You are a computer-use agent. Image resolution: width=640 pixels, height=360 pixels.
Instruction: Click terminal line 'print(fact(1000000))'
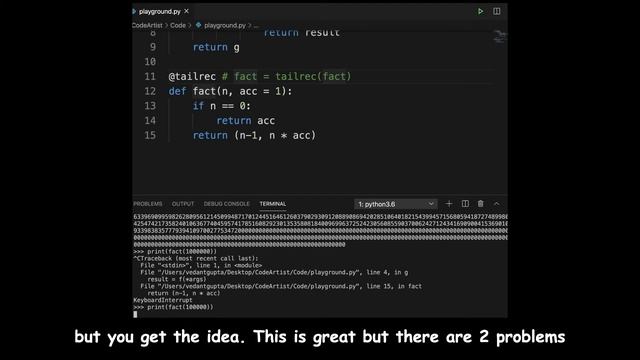pos(182,251)
